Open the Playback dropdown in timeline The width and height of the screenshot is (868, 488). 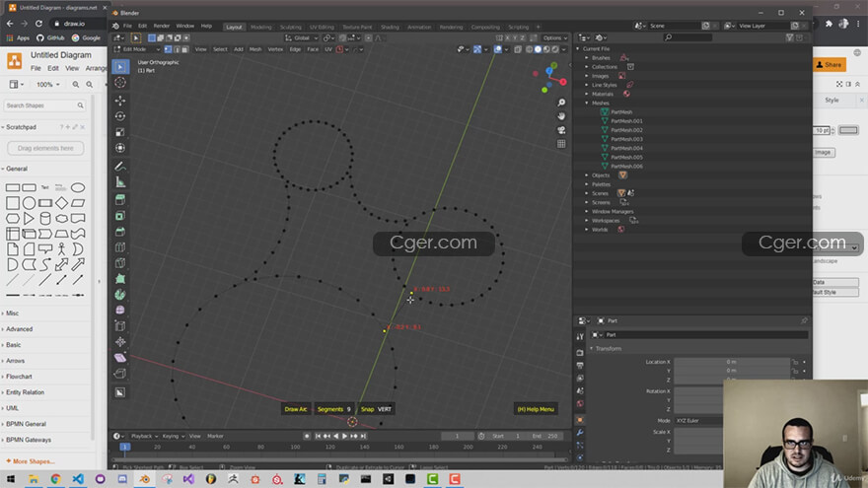[144, 436]
